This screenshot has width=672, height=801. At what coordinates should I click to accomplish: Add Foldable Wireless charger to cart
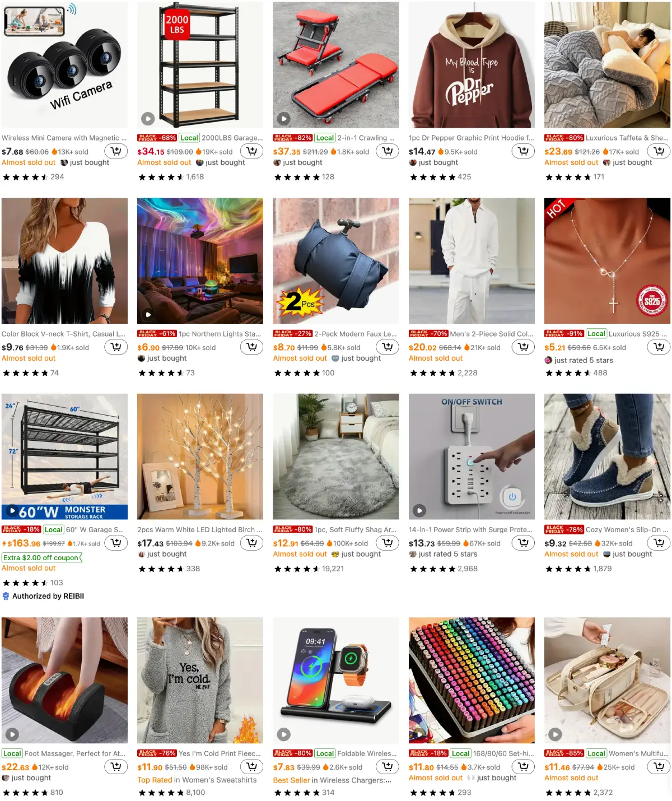pos(388,767)
